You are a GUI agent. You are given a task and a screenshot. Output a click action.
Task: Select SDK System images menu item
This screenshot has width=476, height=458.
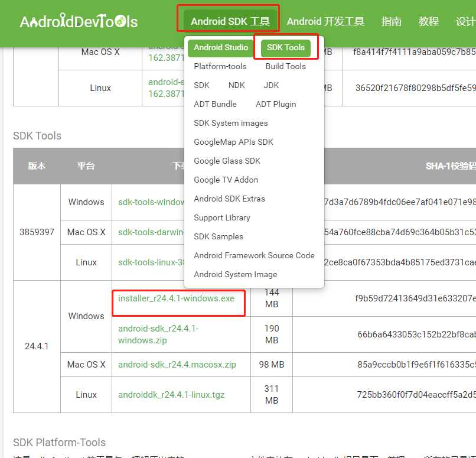click(231, 124)
